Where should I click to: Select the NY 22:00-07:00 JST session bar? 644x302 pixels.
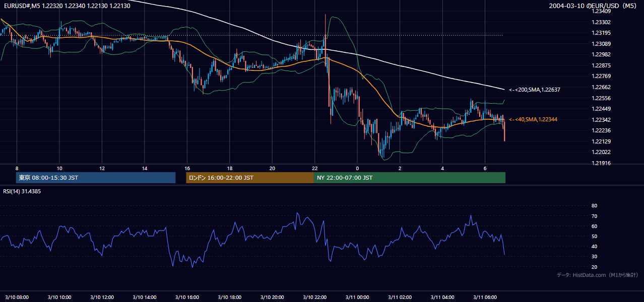coord(410,178)
